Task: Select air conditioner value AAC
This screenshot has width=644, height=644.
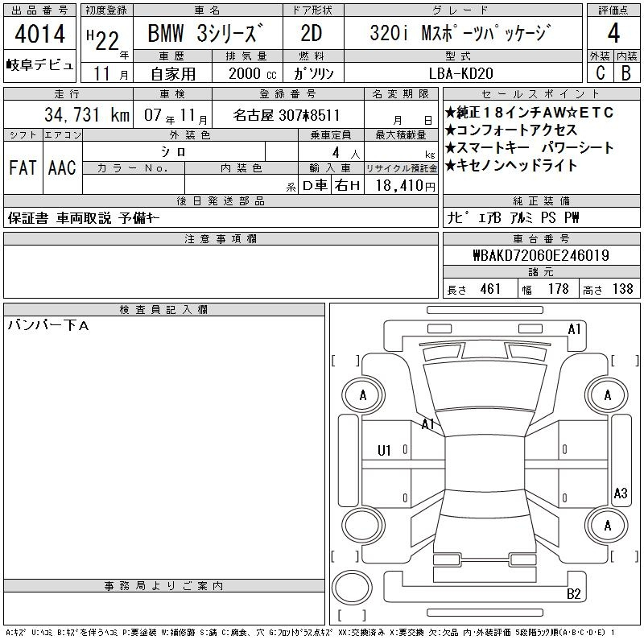Action: click(x=62, y=167)
